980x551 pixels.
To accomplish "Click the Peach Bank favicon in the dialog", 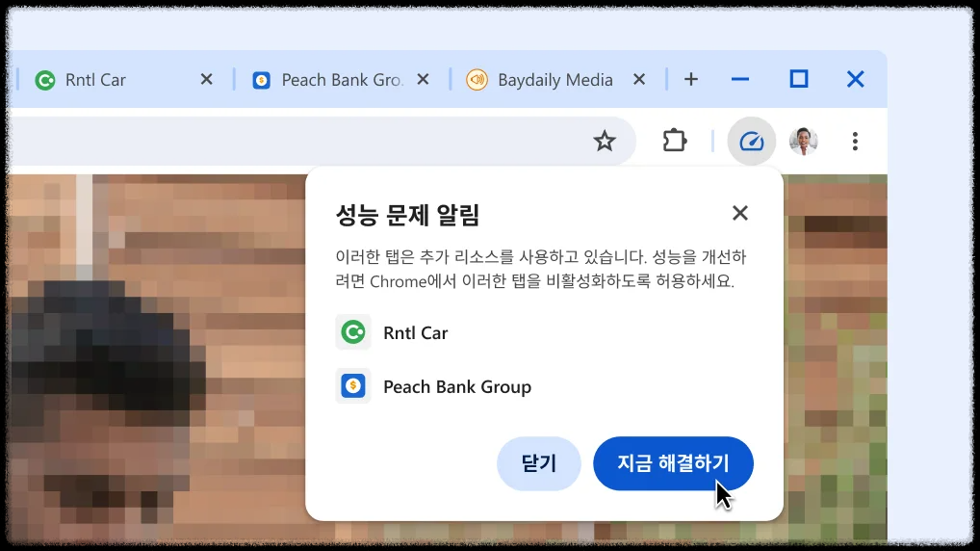I will (353, 386).
